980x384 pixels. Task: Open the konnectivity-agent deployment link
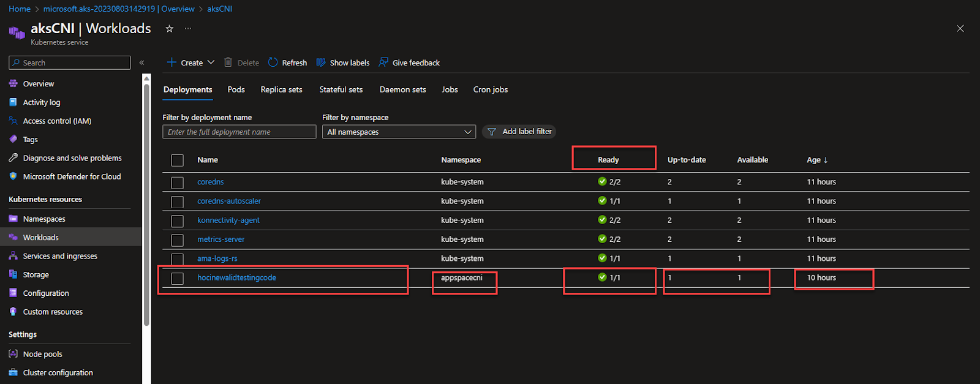(x=228, y=220)
